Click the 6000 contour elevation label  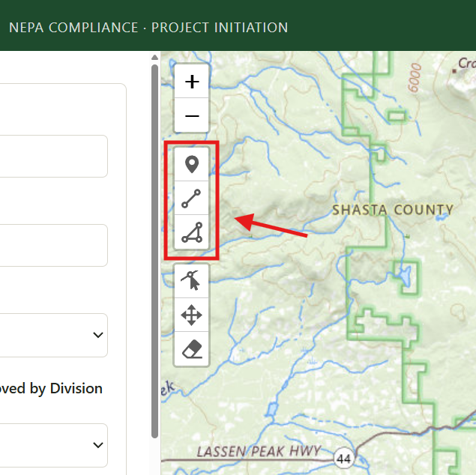pyautogui.click(x=415, y=78)
